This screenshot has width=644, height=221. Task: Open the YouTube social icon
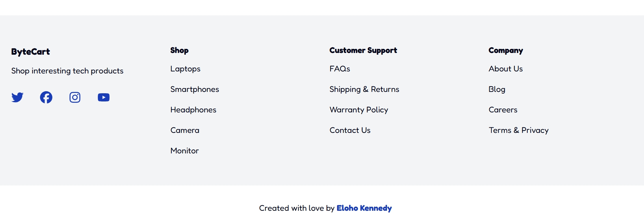tap(104, 97)
